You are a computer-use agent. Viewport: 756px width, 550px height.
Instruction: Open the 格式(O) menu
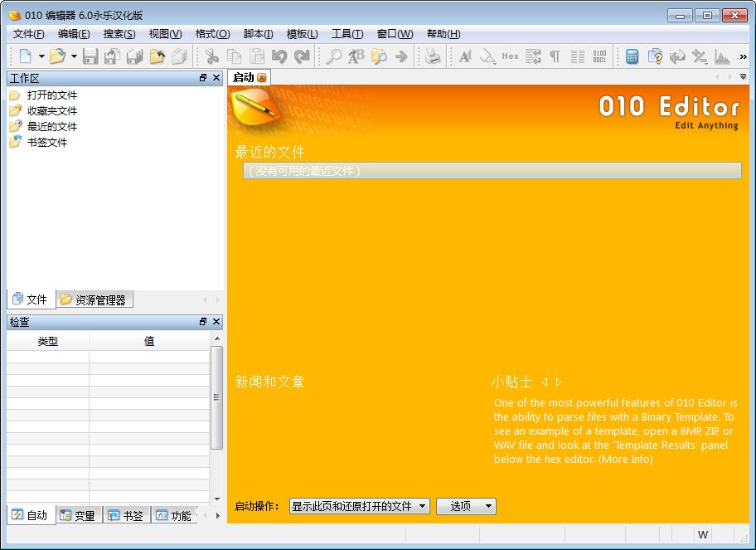click(212, 34)
